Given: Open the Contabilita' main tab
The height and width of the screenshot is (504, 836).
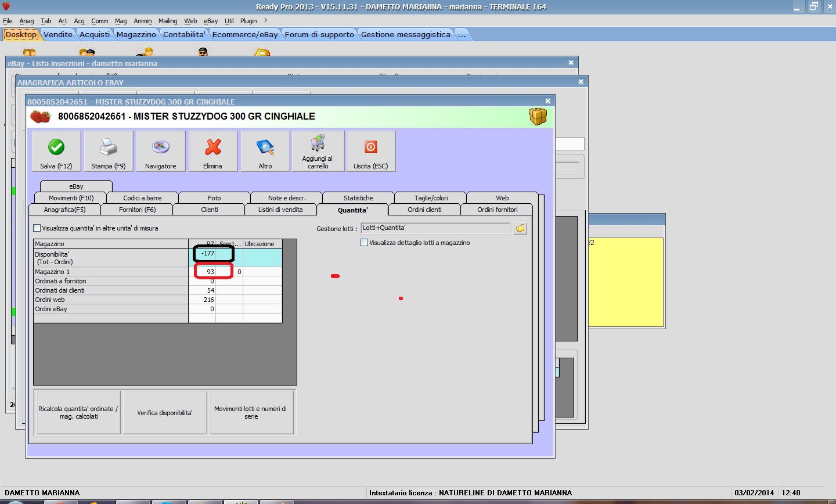Looking at the screenshot, I should [x=184, y=34].
